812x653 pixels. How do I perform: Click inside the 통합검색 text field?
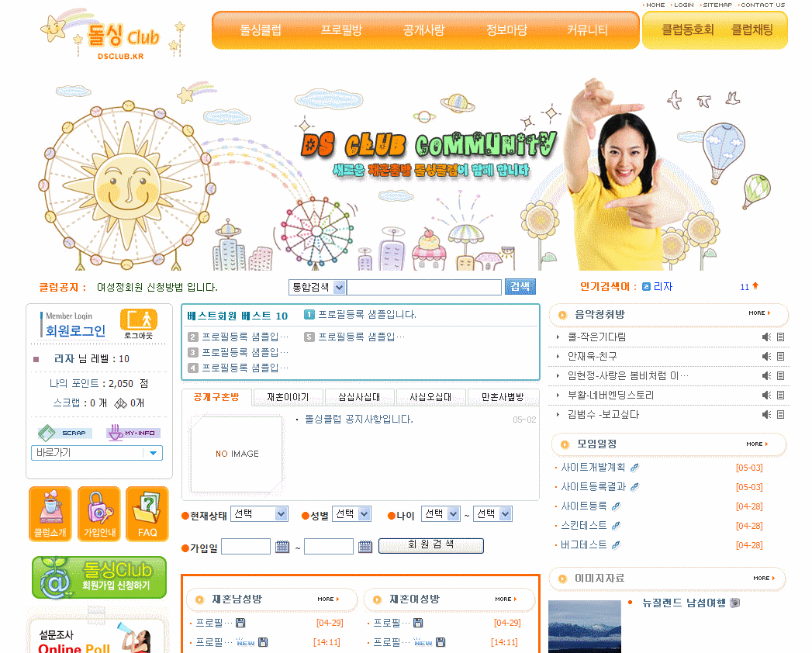[x=424, y=287]
